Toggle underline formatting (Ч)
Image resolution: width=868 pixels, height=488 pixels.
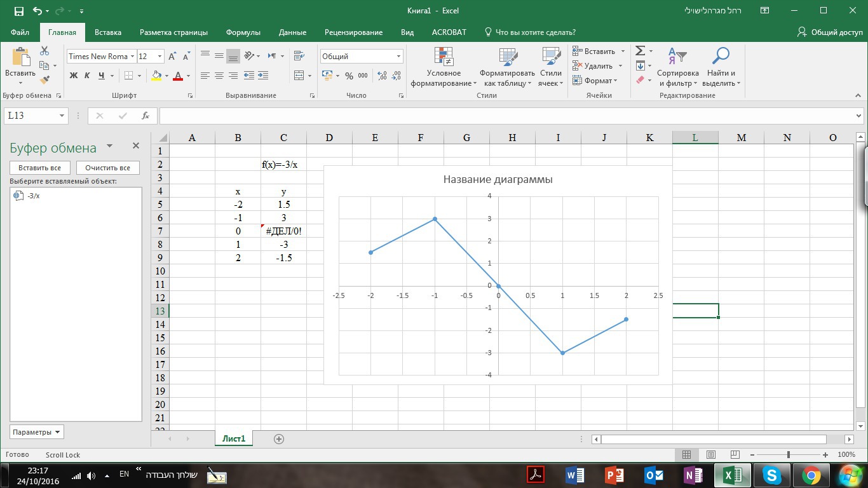(101, 76)
